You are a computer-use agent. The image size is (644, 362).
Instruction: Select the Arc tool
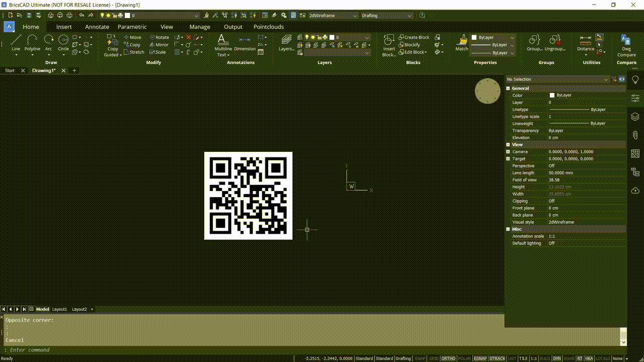tap(48, 43)
